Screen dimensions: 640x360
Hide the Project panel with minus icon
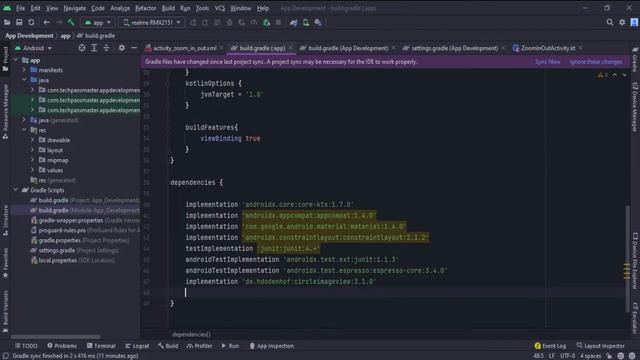tap(134, 48)
